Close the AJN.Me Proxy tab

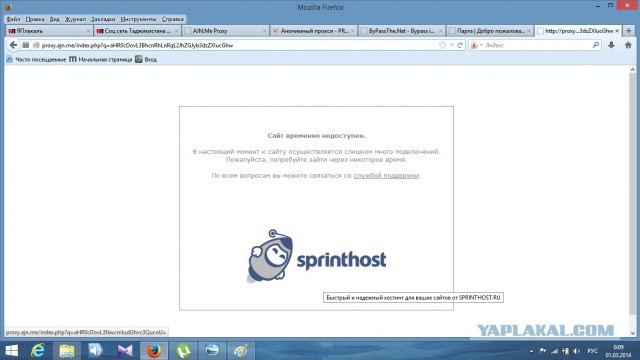[264, 31]
